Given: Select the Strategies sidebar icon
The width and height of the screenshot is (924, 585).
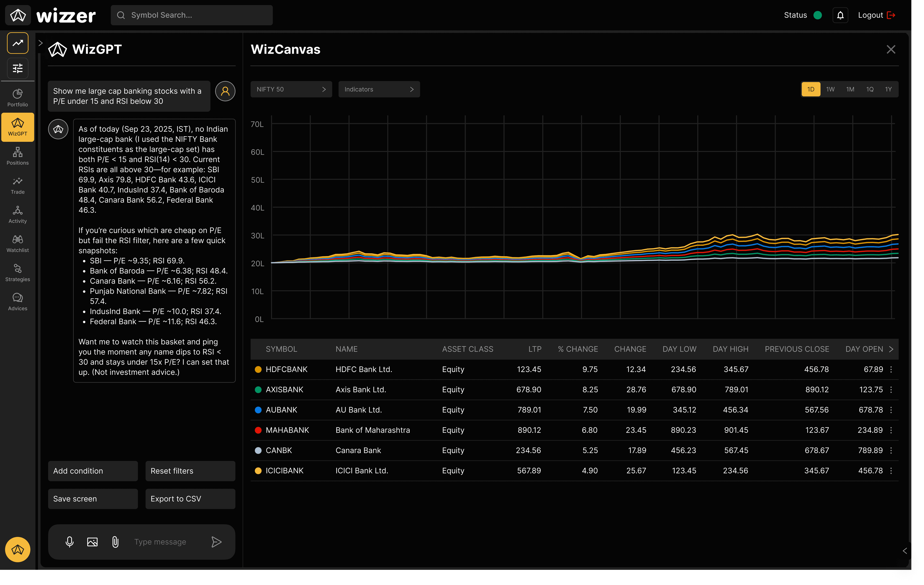Looking at the screenshot, I should [17, 272].
